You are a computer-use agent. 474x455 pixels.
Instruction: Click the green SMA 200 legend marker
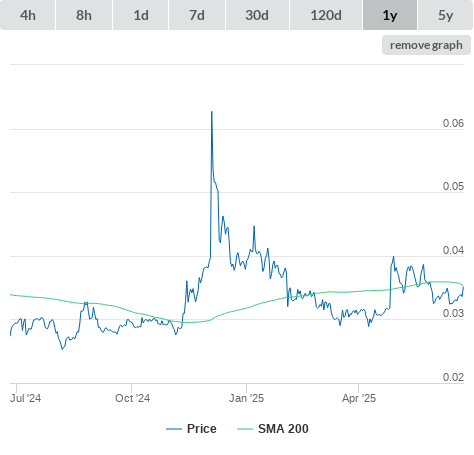[x=245, y=429]
